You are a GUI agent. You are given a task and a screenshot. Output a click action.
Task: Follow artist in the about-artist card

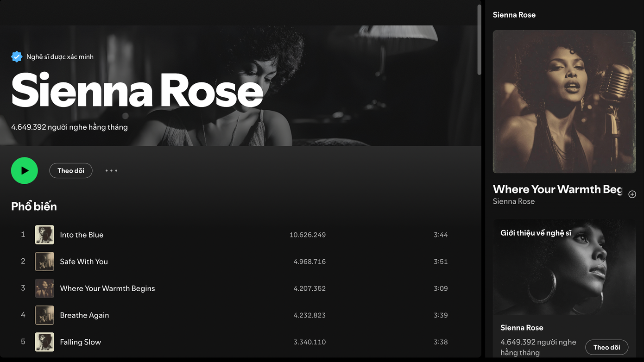606,347
